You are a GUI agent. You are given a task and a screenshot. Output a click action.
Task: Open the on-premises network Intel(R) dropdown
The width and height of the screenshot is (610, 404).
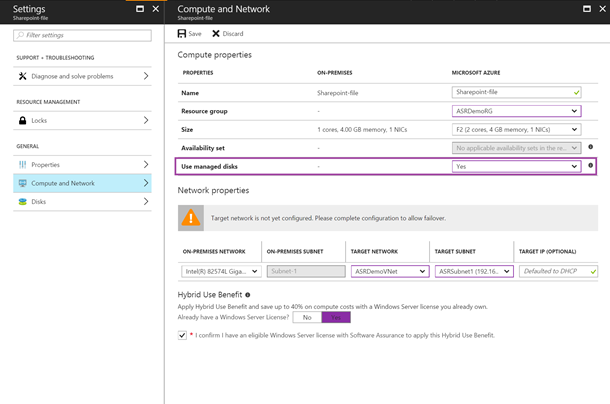(x=221, y=271)
